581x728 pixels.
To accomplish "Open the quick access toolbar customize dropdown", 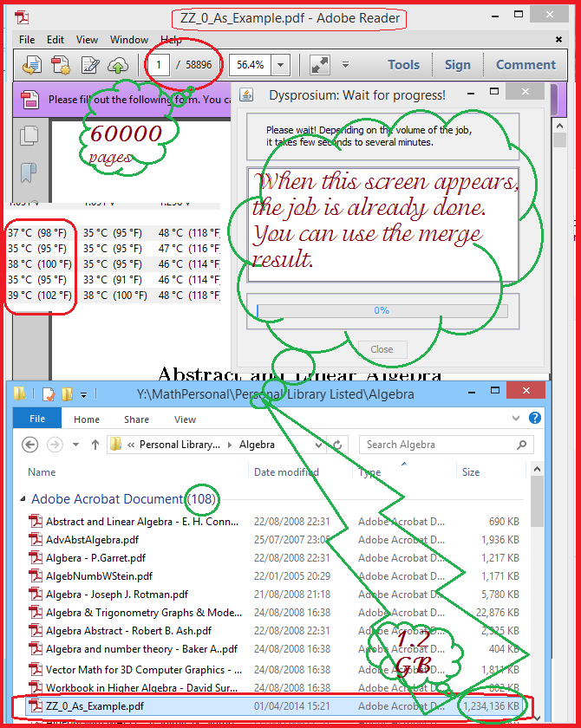I will [x=83, y=395].
